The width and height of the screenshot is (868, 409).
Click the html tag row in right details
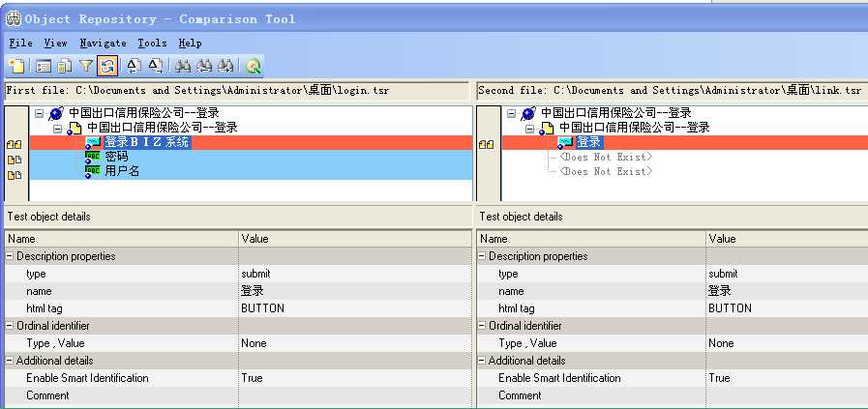pyautogui.click(x=672, y=308)
